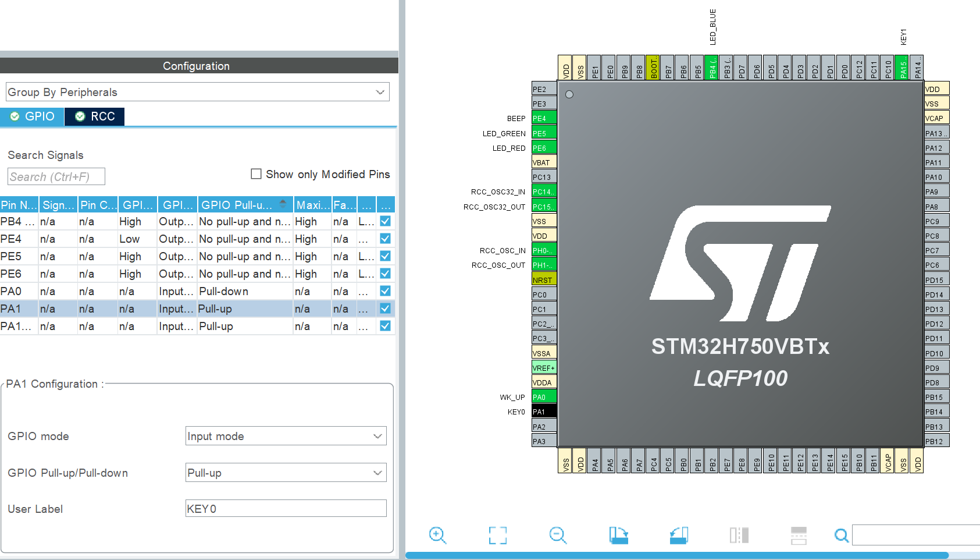
Task: Select the zoom in tool on pinout toolbar
Action: [438, 535]
